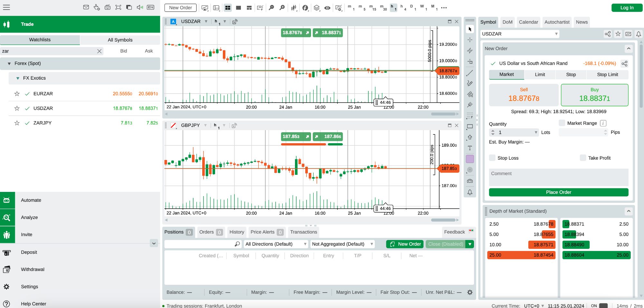Zoom in the chart with magnifier plus
This screenshot has height=308, width=644.
coord(282,7)
